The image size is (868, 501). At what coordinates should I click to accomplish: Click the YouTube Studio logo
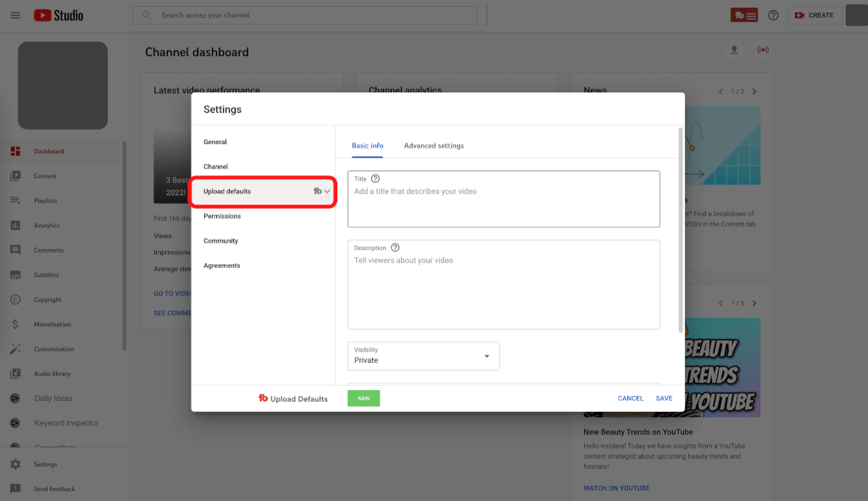tap(58, 15)
